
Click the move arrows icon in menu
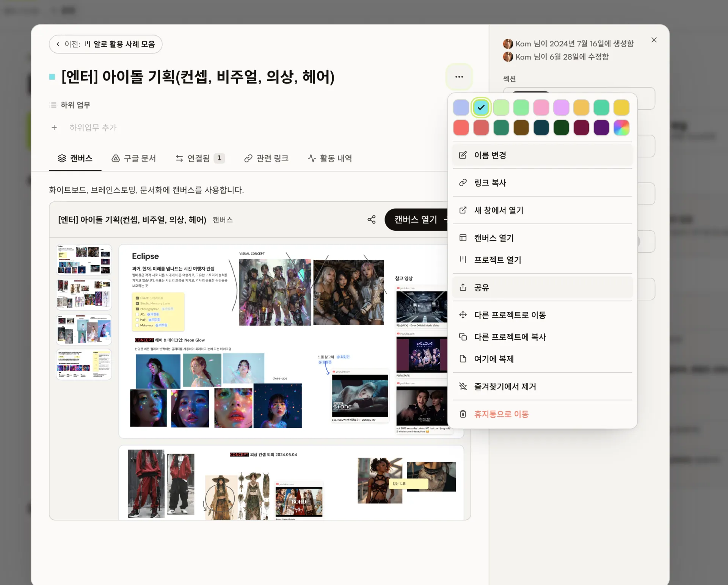(x=463, y=315)
